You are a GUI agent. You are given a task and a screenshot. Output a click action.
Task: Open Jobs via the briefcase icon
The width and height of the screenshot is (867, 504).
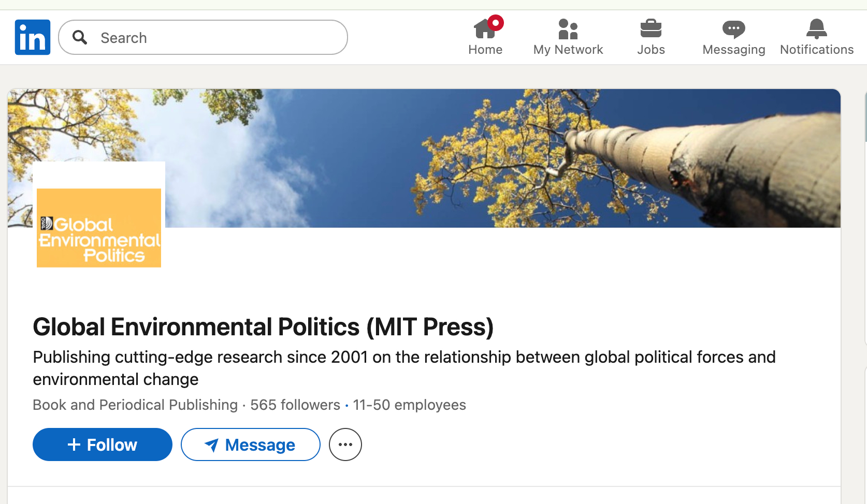click(651, 29)
